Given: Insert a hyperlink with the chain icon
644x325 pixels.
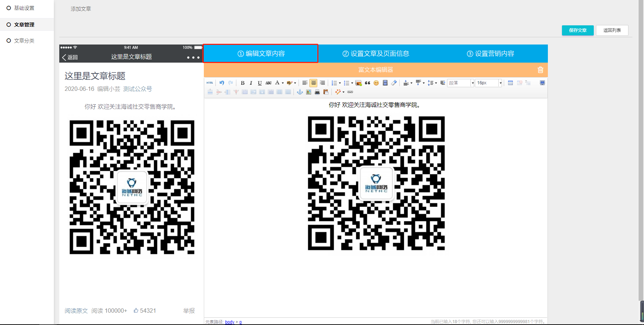Looking at the screenshot, I should tap(350, 92).
